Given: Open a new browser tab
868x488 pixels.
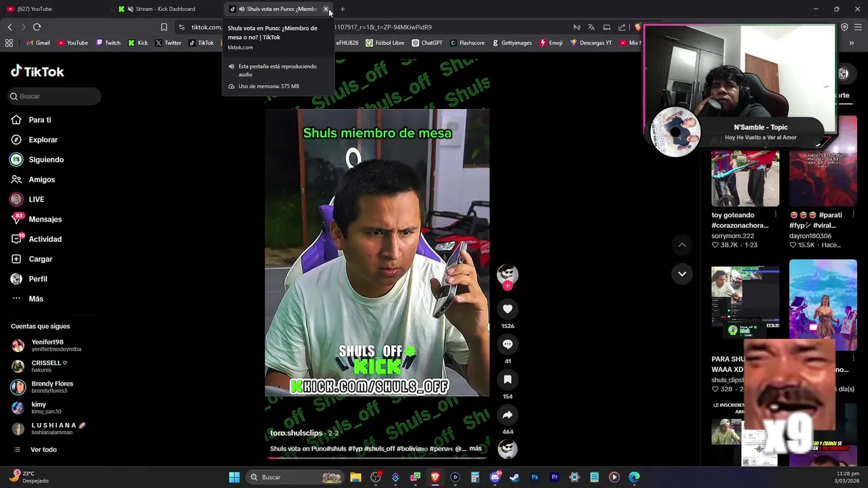Looking at the screenshot, I should point(342,9).
